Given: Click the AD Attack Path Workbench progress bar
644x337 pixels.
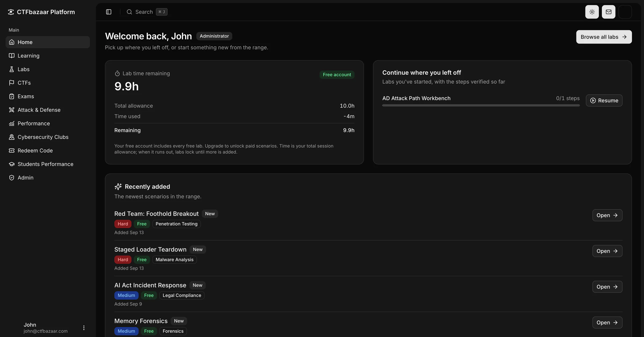Looking at the screenshot, I should point(481,106).
